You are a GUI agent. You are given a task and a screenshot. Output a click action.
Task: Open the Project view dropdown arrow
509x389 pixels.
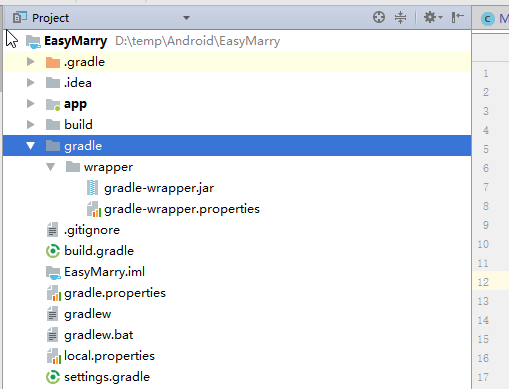186,18
